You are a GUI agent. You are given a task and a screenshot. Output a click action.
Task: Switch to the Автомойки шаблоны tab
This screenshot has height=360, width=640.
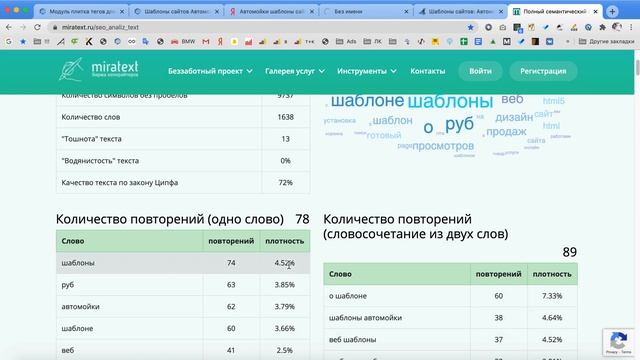(271, 12)
